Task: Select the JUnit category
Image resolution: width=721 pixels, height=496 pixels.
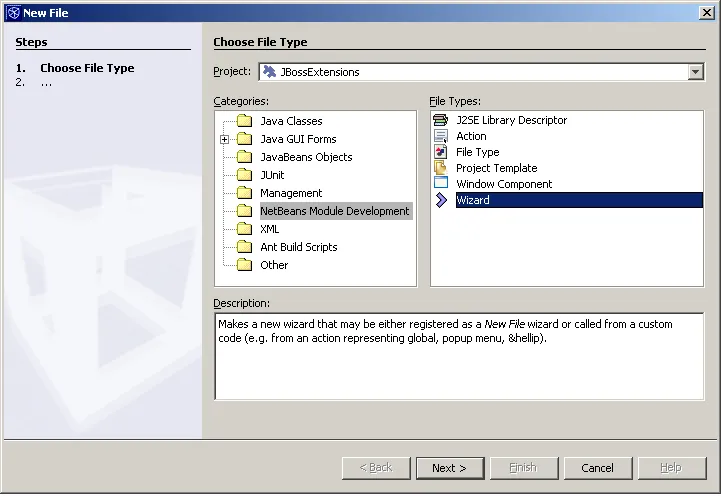Action: [x=272, y=175]
